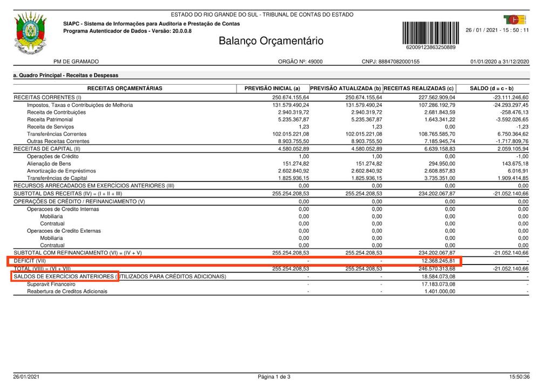Select the RECEITAS DE CAPITAL (II) row label
553x392 pixels.
[x=47, y=149]
